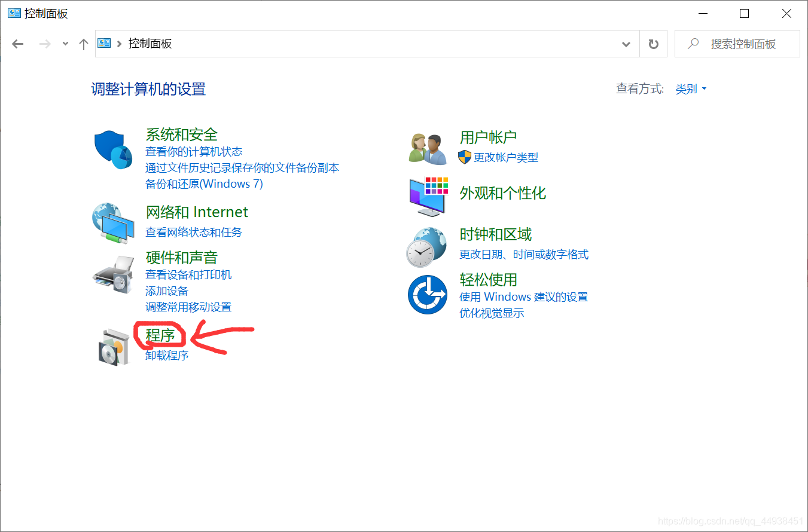
Task: Click the Network and Internet globe icon
Action: click(x=113, y=223)
